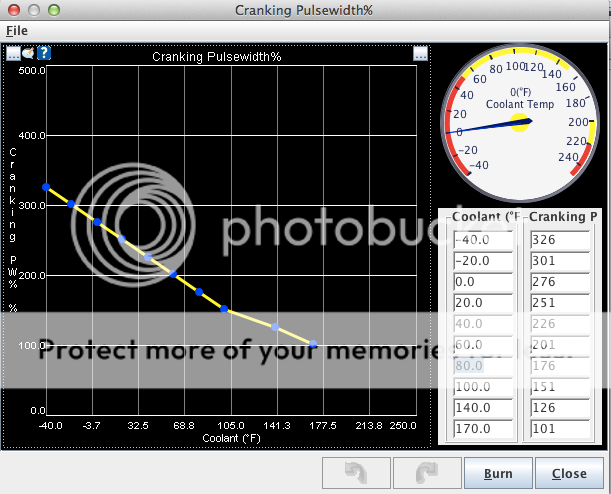The image size is (611, 494).
Task: Select the coolant field showing -20.0
Action: (483, 261)
